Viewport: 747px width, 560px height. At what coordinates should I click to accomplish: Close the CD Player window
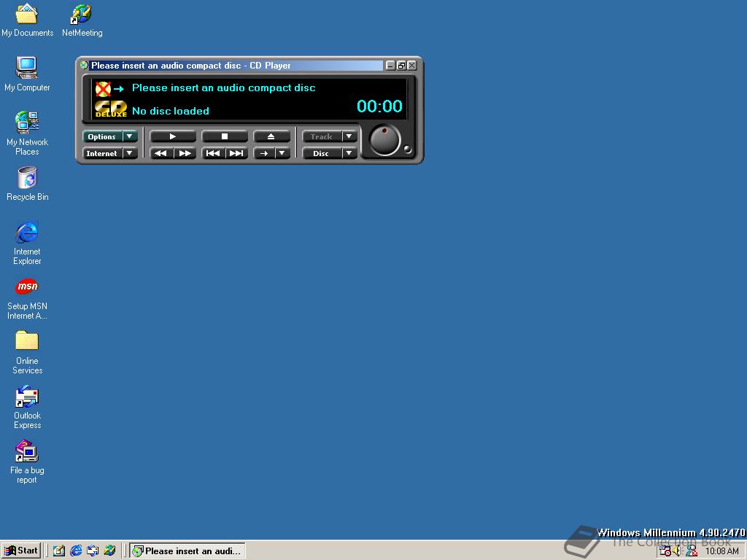412,66
